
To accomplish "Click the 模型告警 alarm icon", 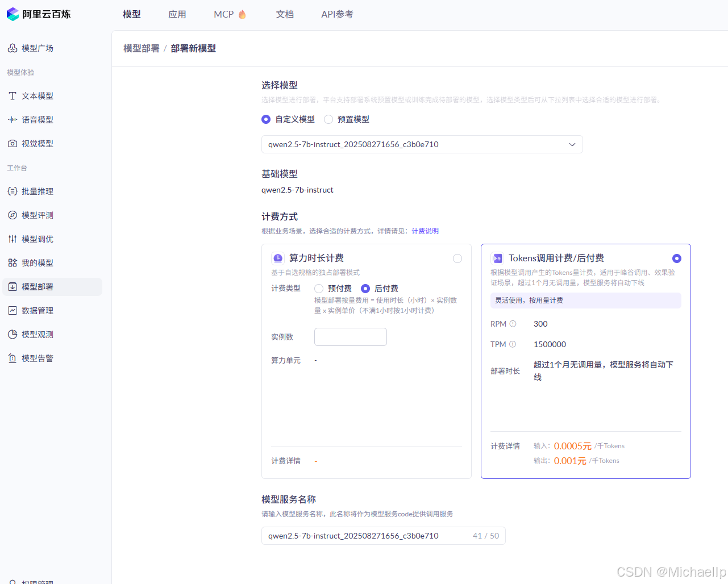I will click(13, 358).
